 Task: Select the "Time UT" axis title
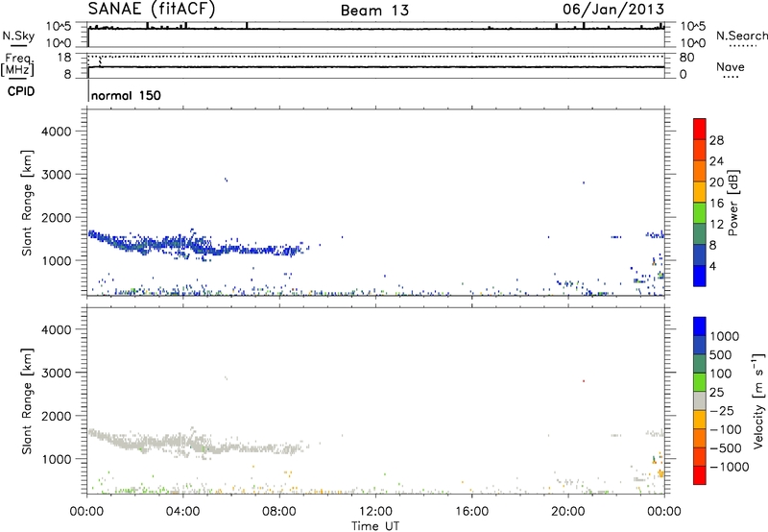coord(375,526)
